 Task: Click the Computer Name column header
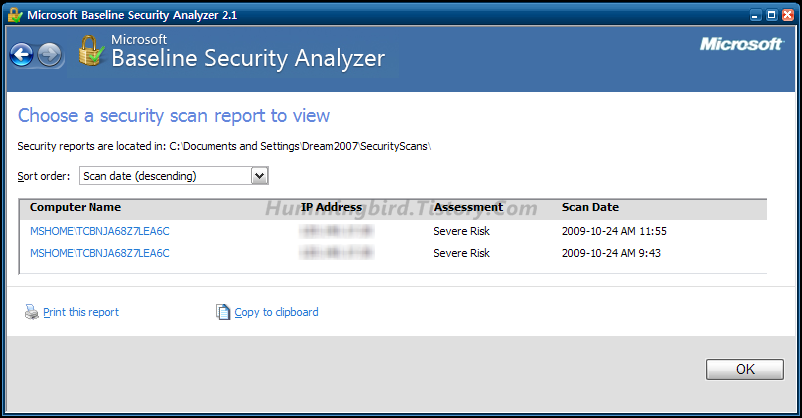click(75, 208)
